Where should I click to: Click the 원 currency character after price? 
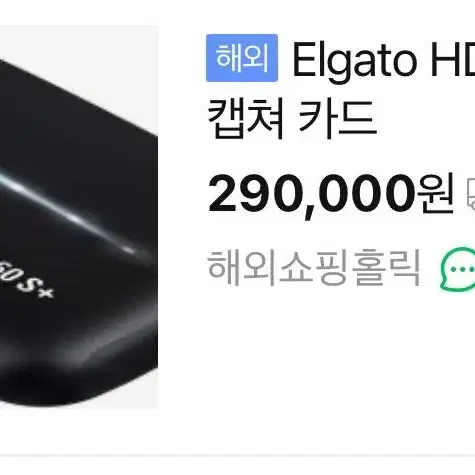[436, 194]
